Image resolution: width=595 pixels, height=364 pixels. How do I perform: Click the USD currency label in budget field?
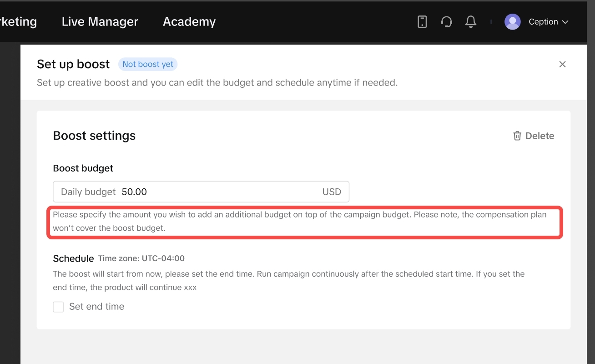coord(332,192)
